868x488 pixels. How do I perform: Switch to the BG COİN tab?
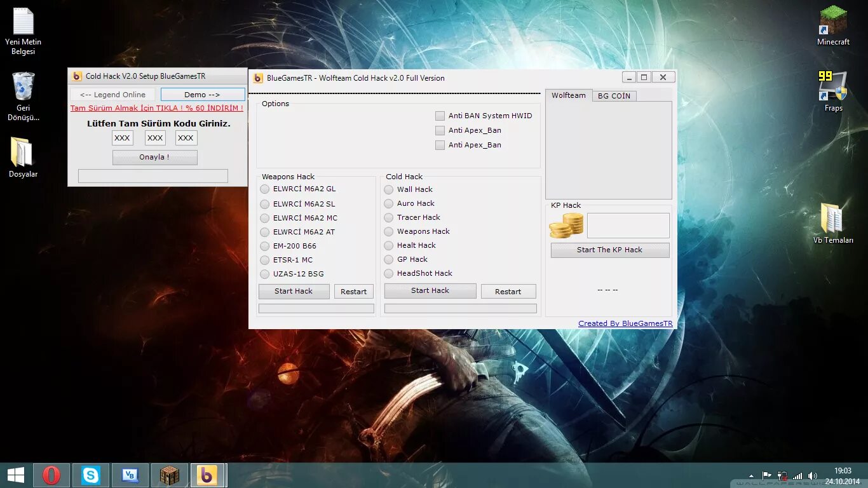pos(614,96)
